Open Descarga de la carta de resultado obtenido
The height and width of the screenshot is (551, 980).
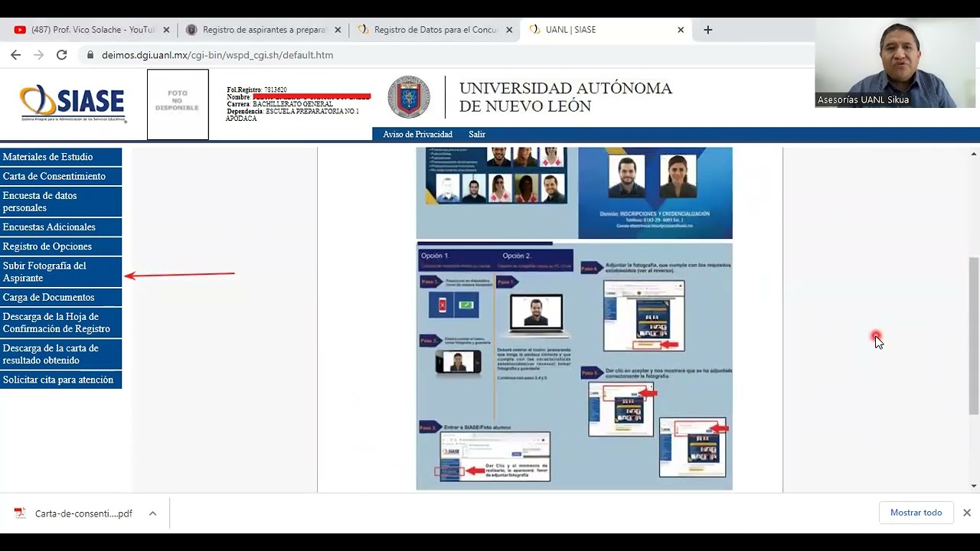coord(60,354)
